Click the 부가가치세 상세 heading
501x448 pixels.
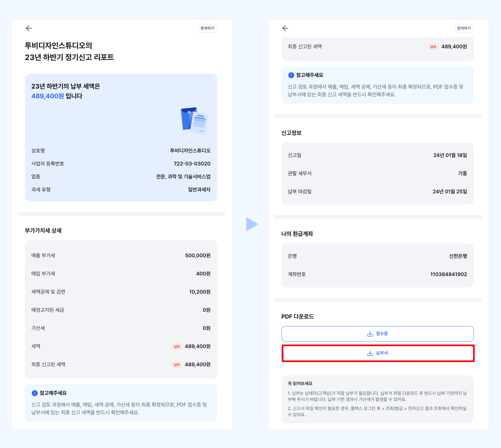pos(43,231)
